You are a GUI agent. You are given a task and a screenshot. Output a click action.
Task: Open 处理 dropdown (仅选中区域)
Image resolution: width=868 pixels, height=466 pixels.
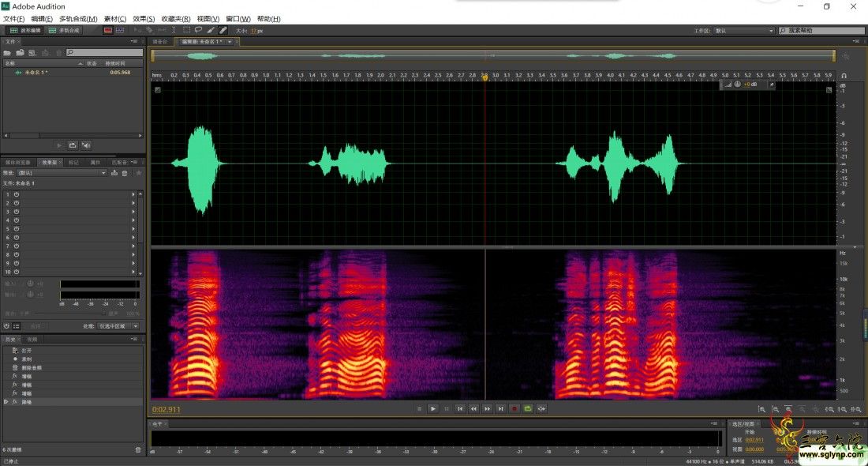point(118,326)
